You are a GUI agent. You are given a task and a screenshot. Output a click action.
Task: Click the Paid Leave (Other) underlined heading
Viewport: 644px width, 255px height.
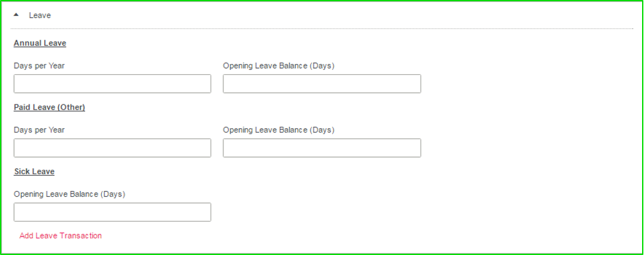pos(49,108)
